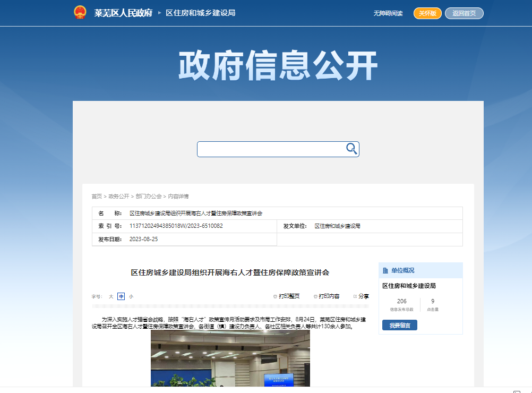Open 区住房和城乡建设局 header link

coord(201,13)
